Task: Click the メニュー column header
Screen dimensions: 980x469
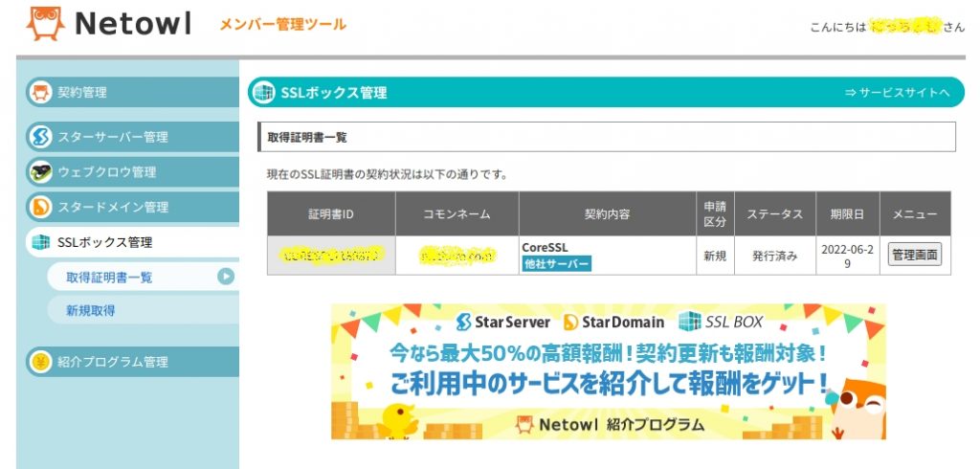Action: tap(915, 213)
